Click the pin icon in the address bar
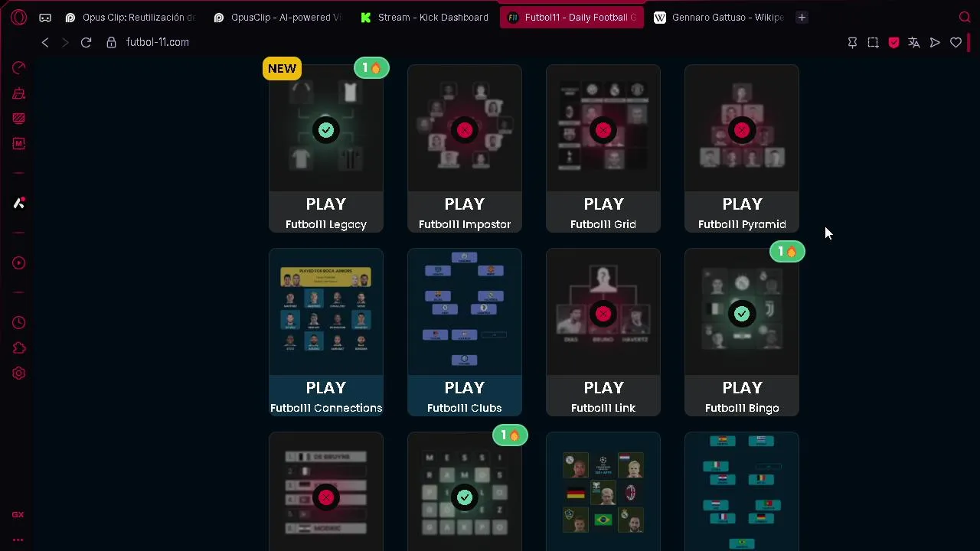The image size is (980, 551). (852, 42)
